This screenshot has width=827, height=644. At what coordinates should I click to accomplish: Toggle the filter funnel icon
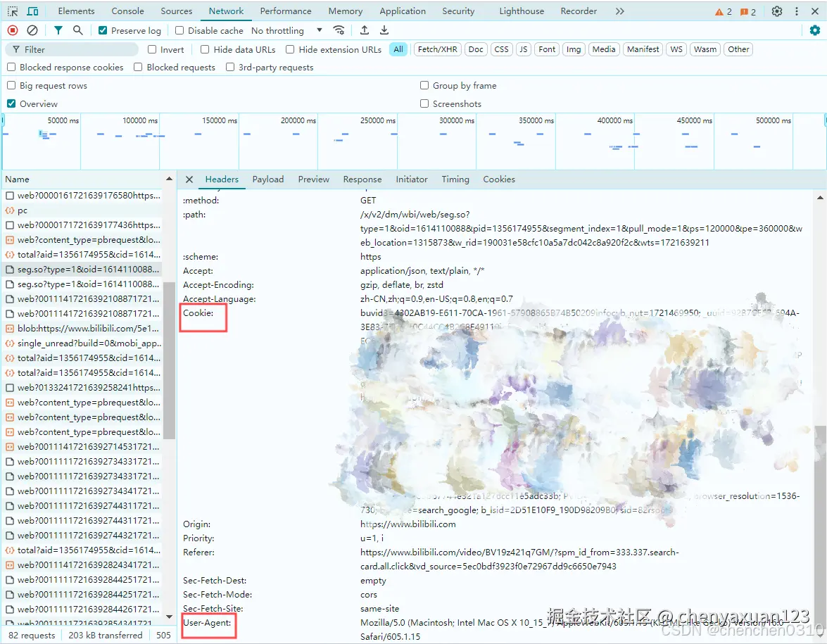click(58, 30)
